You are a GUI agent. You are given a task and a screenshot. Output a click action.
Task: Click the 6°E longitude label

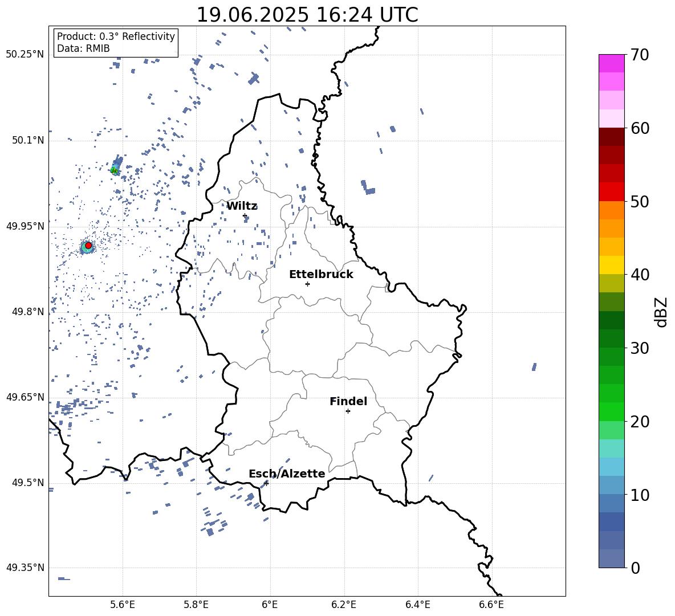tap(270, 605)
